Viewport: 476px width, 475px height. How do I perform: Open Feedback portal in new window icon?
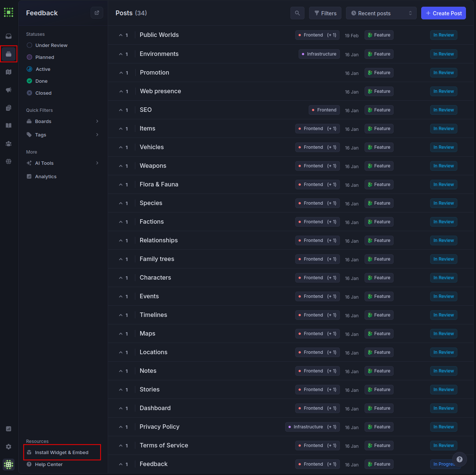pos(97,13)
